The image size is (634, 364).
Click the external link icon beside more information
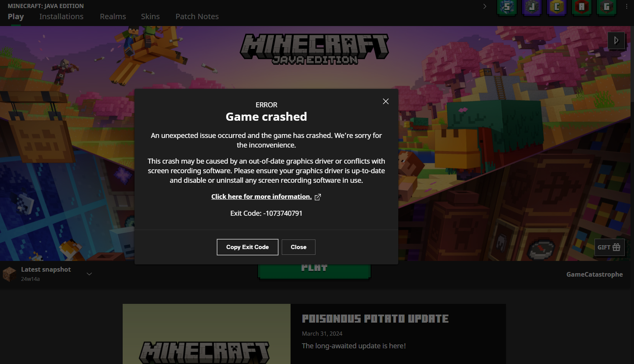pyautogui.click(x=318, y=197)
